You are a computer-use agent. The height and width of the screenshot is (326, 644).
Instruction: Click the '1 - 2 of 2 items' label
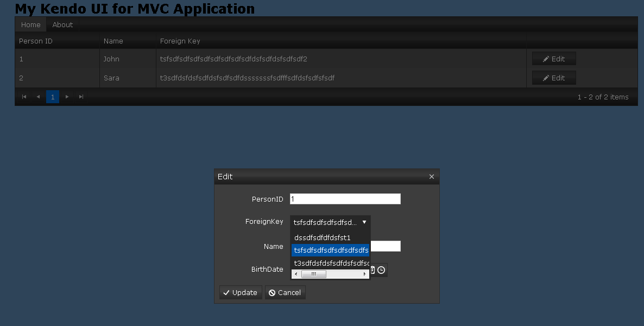coord(603,97)
